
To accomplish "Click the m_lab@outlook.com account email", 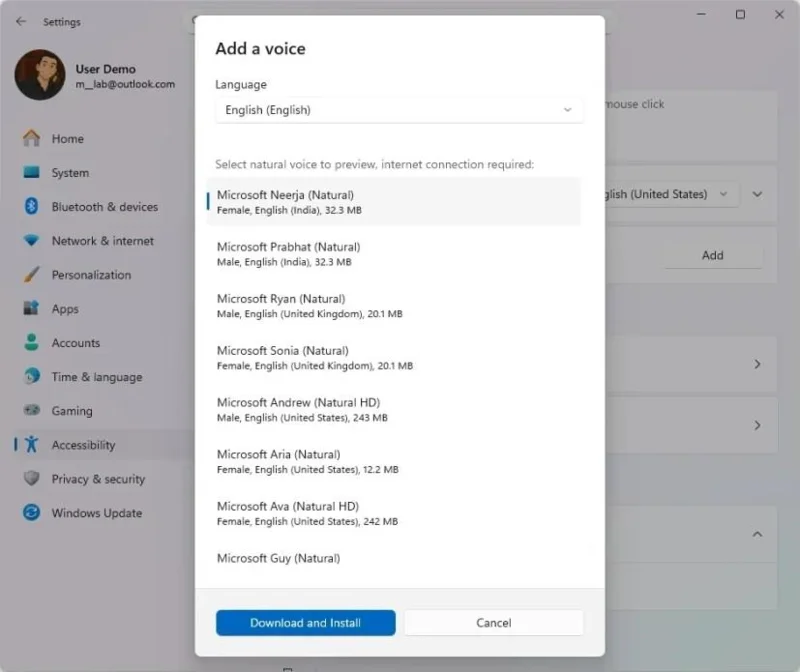I will click(125, 84).
